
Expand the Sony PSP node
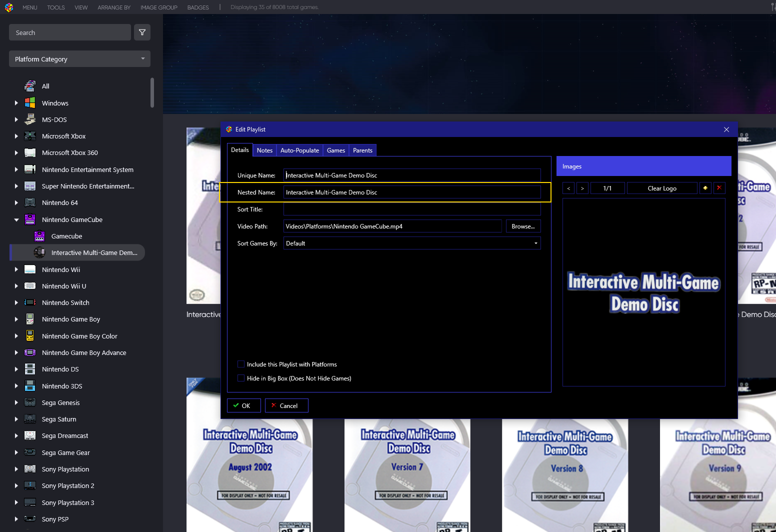(16, 519)
